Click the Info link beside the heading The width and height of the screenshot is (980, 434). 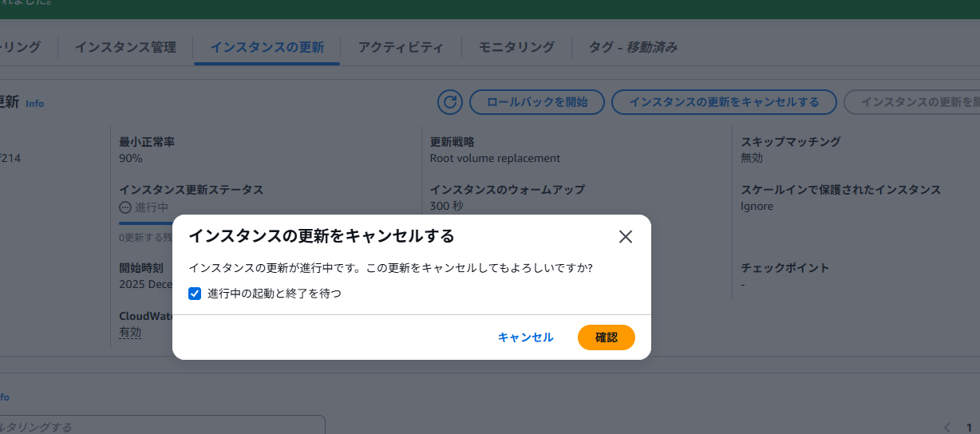[35, 104]
